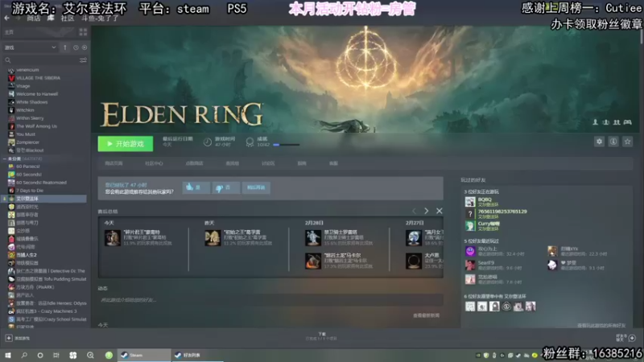Click the taskbar search magnifier icon
The image size is (644, 362).
point(24,356)
